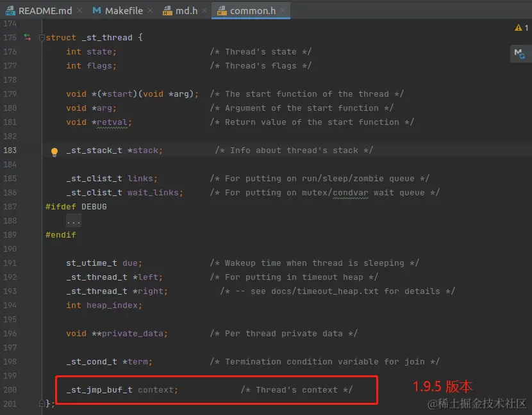Switch to the Makefile tab

tap(124, 11)
